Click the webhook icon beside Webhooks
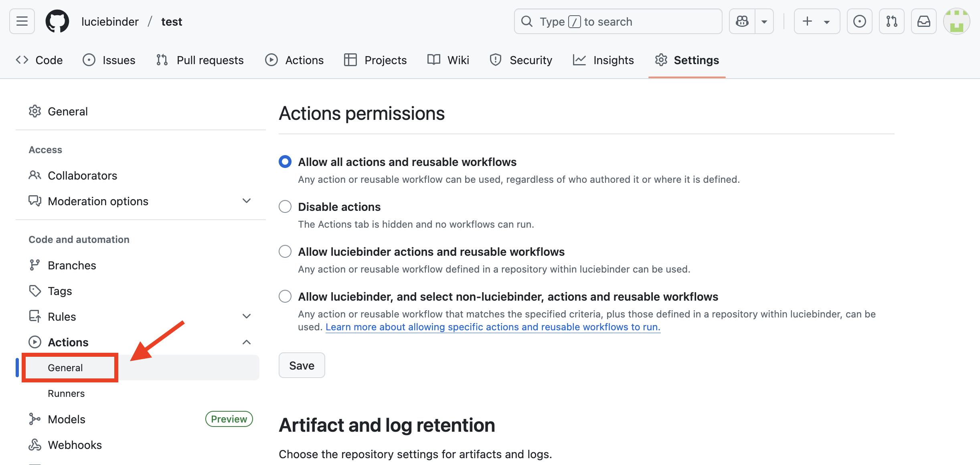Screen dimensions: 980x465 click(35, 445)
